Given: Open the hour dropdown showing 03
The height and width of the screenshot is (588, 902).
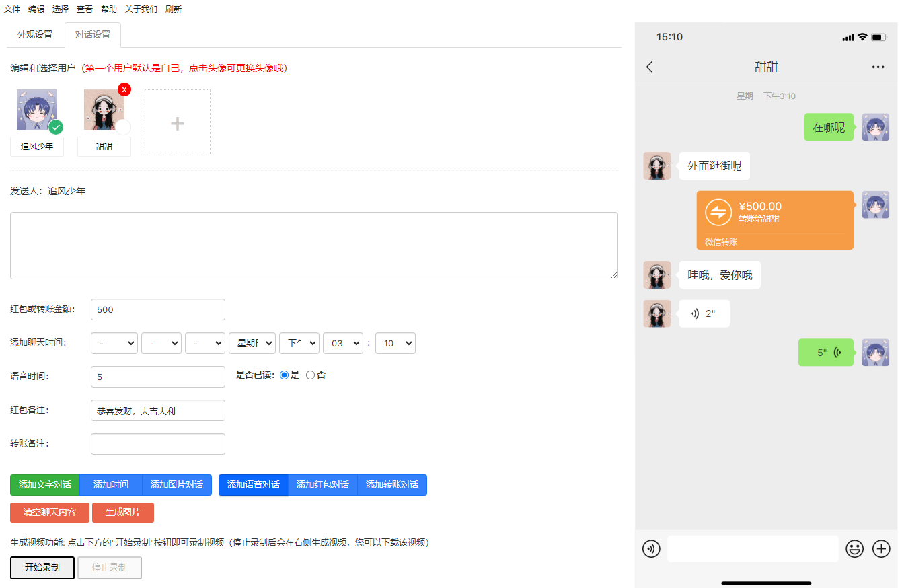Looking at the screenshot, I should 343,343.
